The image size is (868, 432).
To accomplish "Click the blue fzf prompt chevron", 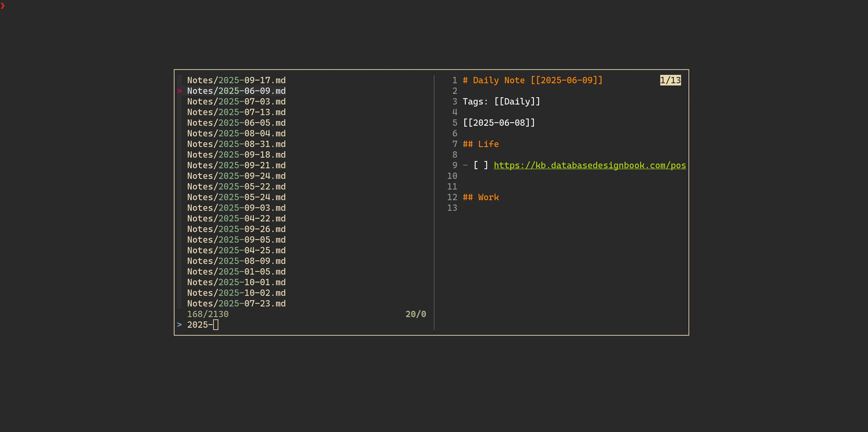I will [x=179, y=325].
